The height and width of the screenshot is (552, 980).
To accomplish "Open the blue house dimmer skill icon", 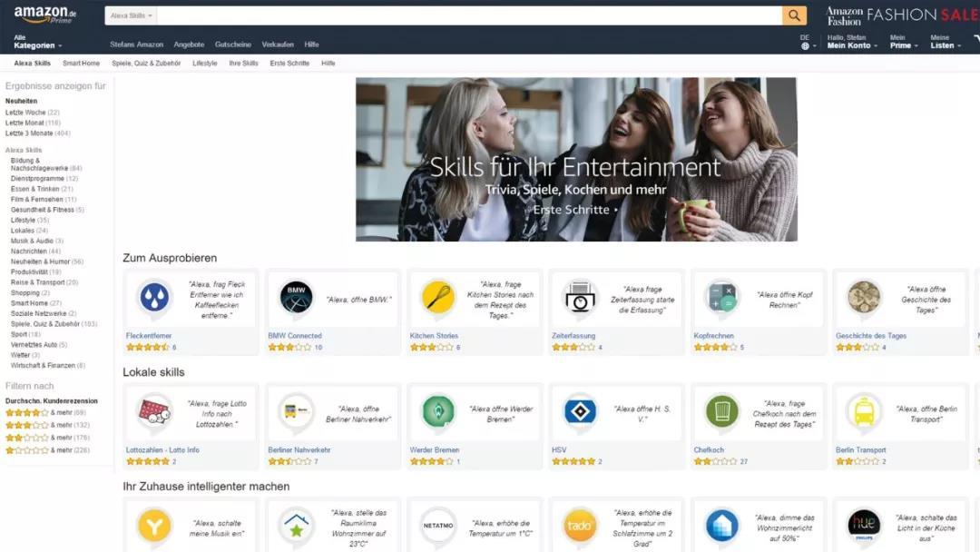I will [x=722, y=526].
